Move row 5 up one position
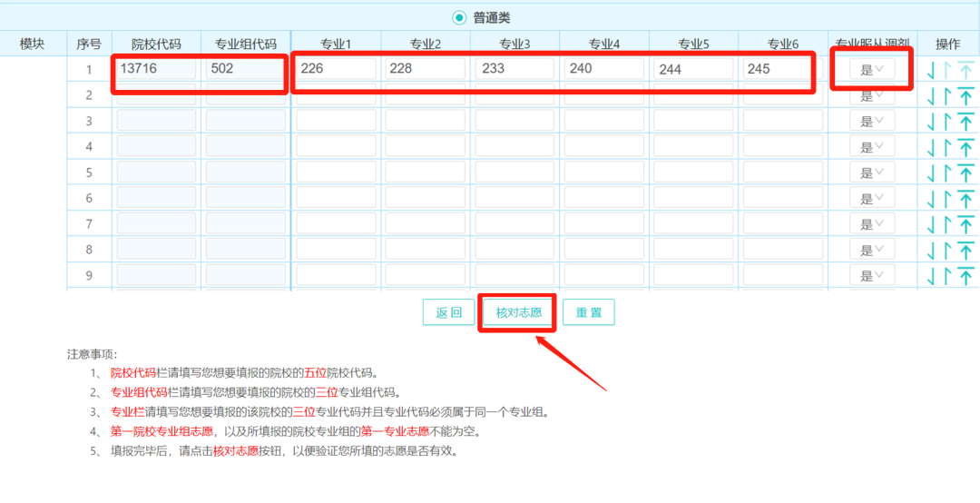 [x=947, y=173]
